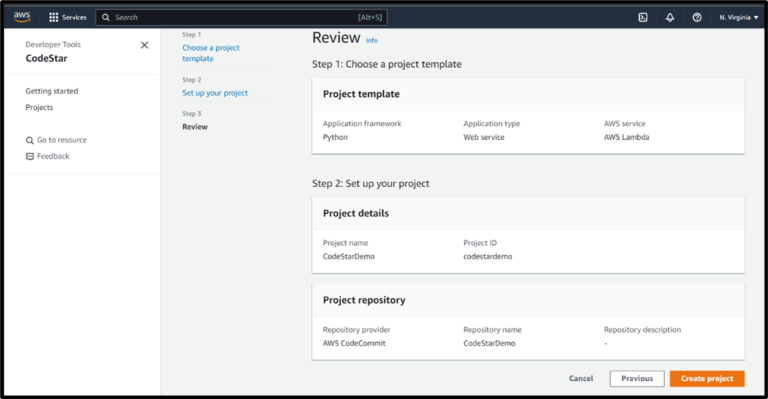Focus the top Search field

tap(241, 17)
